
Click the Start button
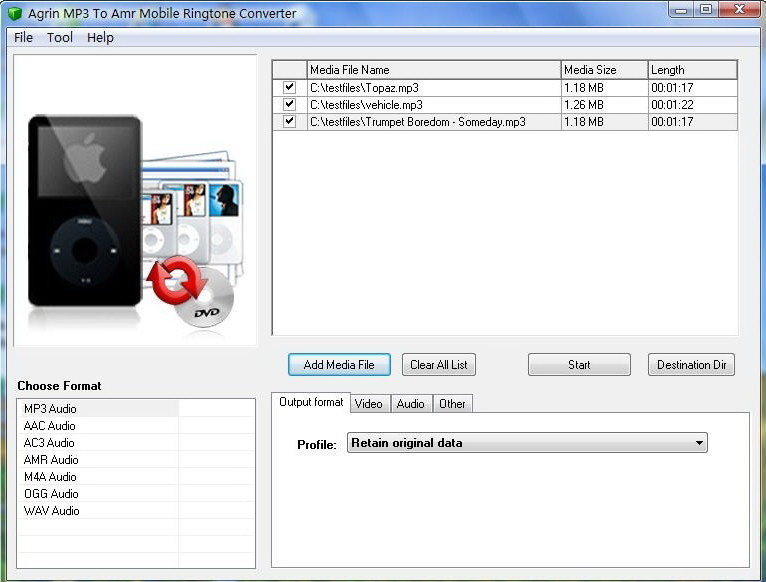coord(579,365)
